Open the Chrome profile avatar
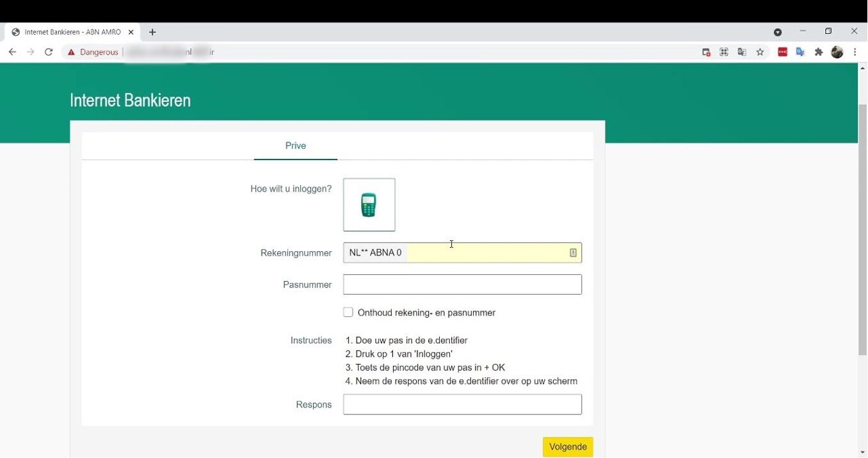 (837, 53)
